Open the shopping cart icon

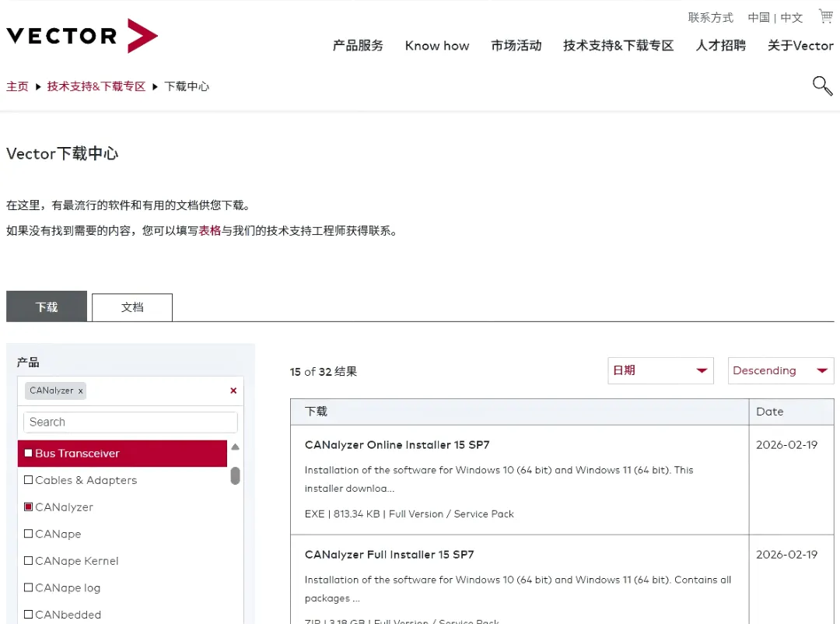tap(825, 16)
